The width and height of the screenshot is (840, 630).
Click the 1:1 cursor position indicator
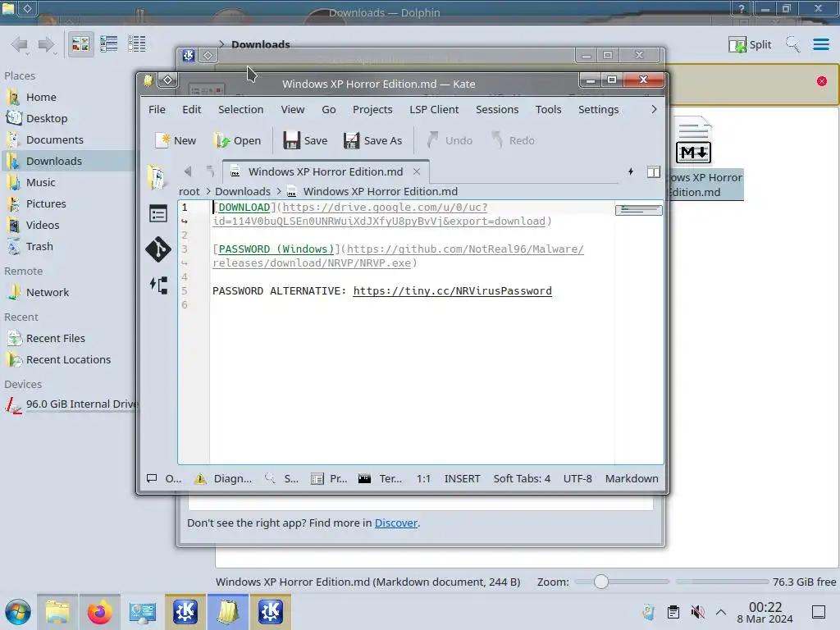click(424, 478)
